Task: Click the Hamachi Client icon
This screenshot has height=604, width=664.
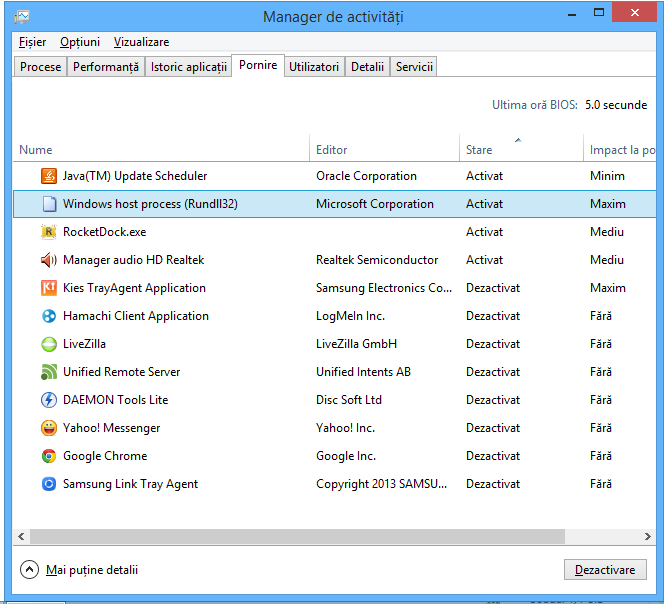Action: (49, 316)
